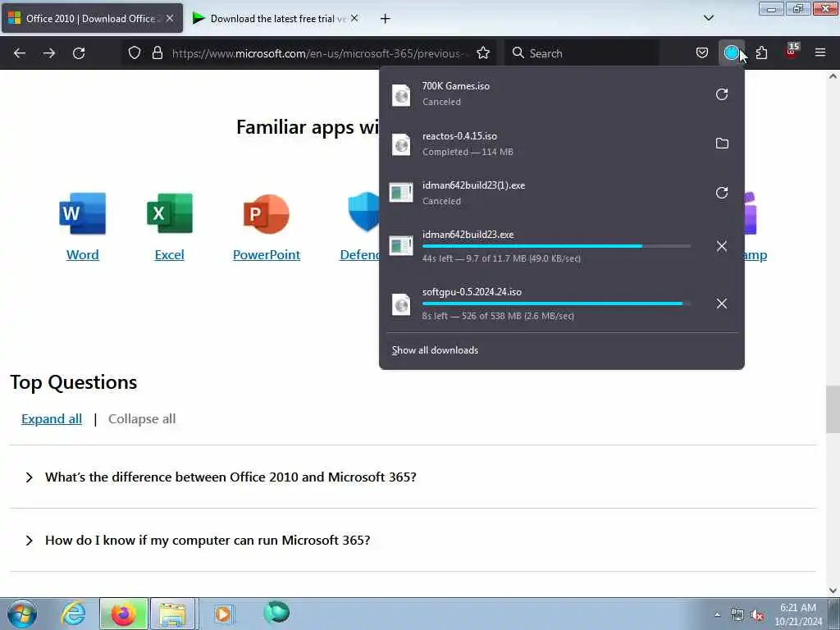This screenshot has height=630, width=840.
Task: Click the softgpu download progress bar
Action: (556, 304)
